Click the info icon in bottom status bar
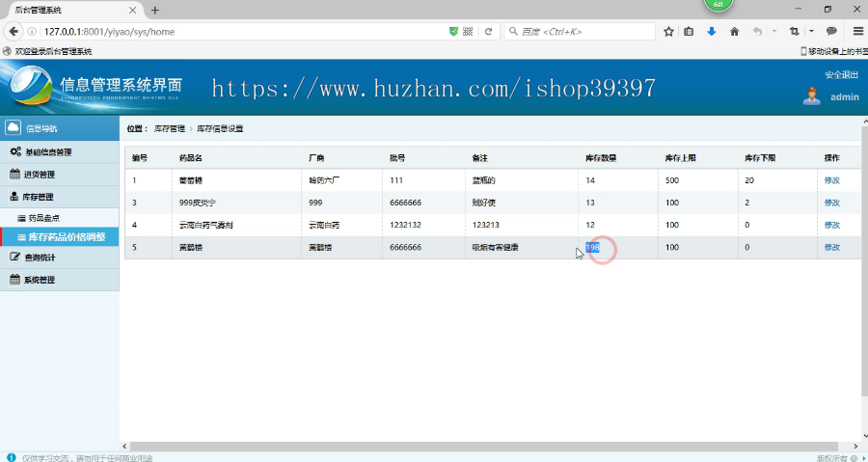This screenshot has width=868, height=462. click(11, 457)
